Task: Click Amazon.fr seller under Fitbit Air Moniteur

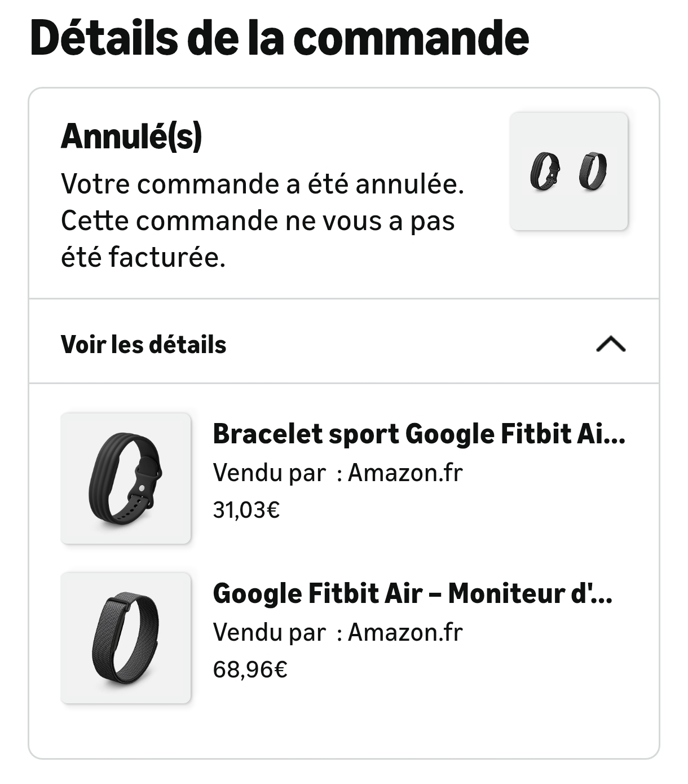Action: 405,632
